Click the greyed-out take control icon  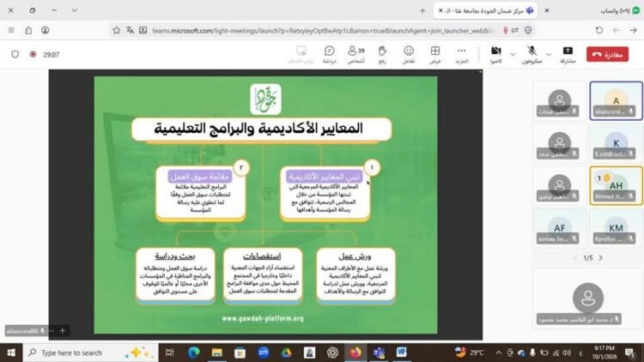pyautogui.click(x=301, y=55)
